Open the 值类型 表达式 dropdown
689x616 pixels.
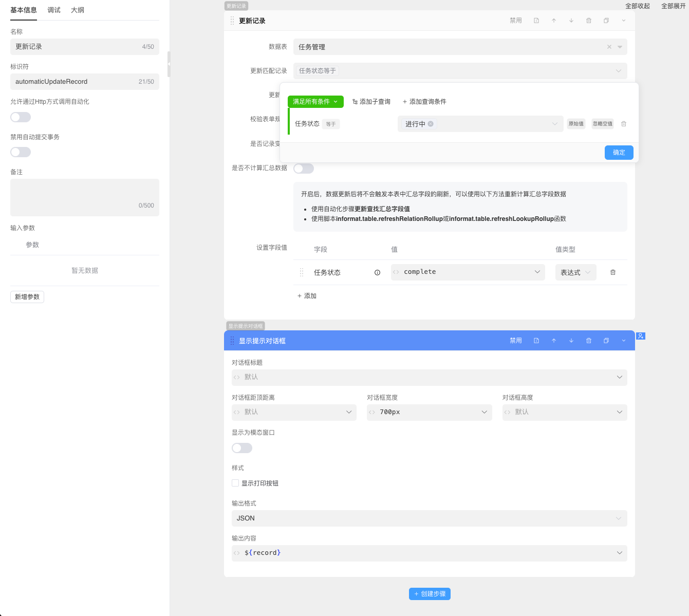(575, 272)
